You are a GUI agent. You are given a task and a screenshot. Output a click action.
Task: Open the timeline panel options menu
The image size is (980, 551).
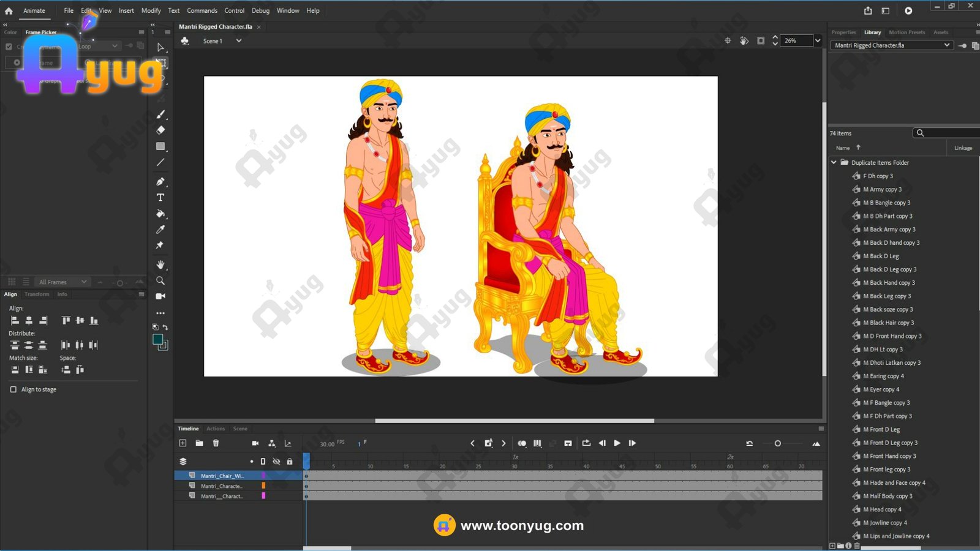(x=821, y=429)
